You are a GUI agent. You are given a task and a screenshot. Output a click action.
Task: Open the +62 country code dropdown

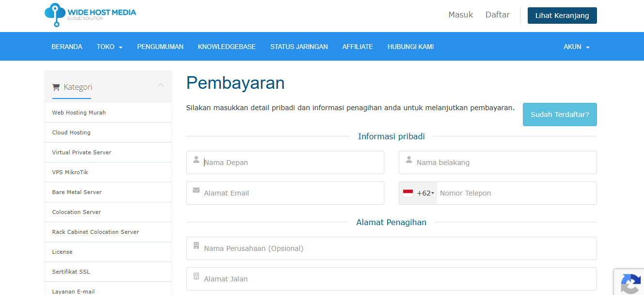[418, 193]
